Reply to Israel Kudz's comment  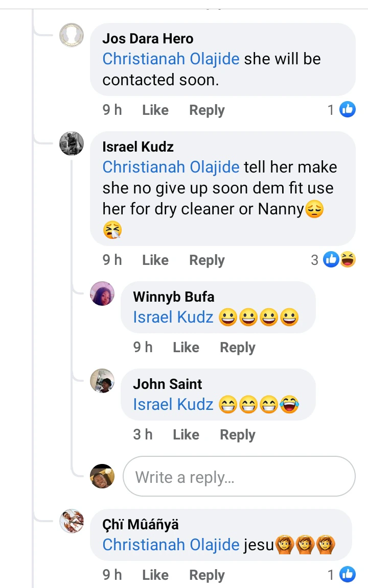click(207, 260)
